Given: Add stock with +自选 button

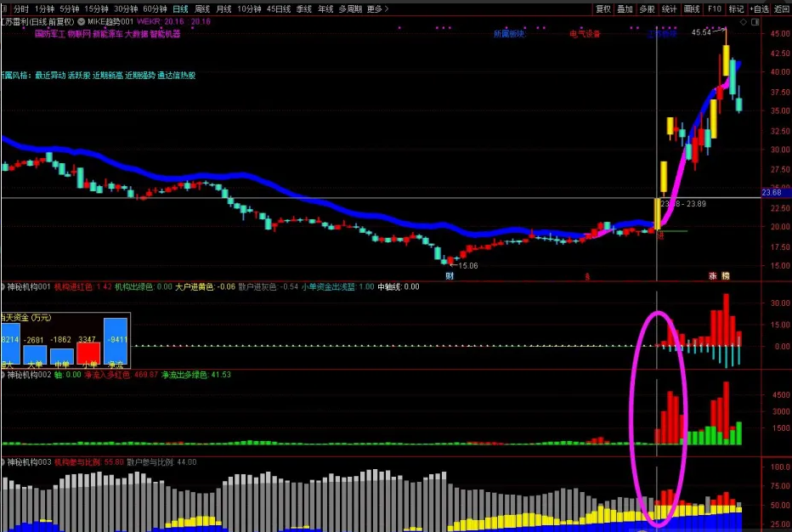Looking at the screenshot, I should click(x=760, y=8).
